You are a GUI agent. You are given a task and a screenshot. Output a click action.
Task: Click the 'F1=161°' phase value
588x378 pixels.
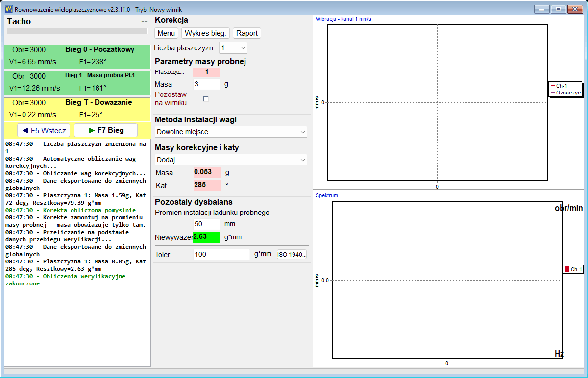[93, 88]
